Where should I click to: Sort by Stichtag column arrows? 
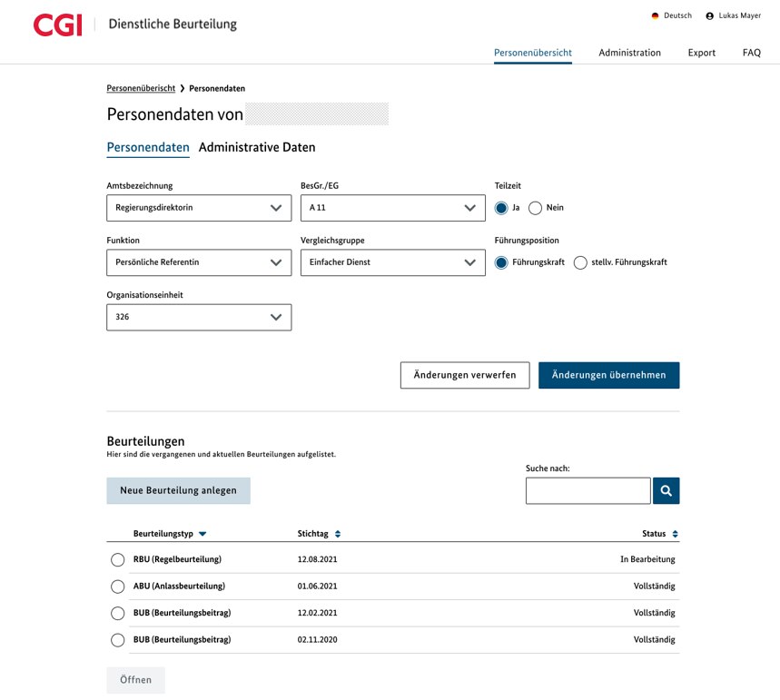point(338,534)
